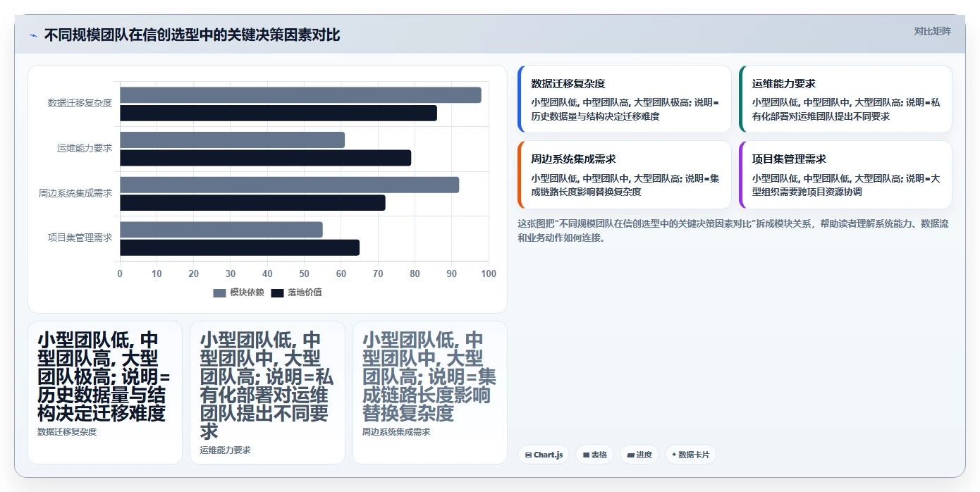Viewport: 980px width, 492px height.
Task: Click small caption 运维能力要求 under the second headline card
Action: [225, 450]
